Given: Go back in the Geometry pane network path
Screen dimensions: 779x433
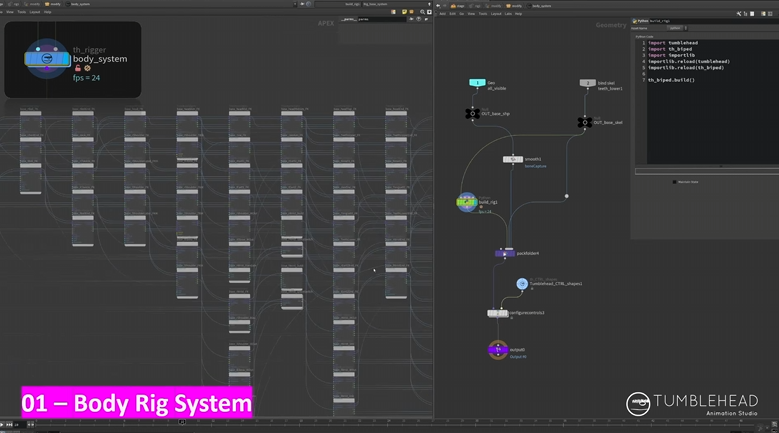Looking at the screenshot, I should [438, 6].
